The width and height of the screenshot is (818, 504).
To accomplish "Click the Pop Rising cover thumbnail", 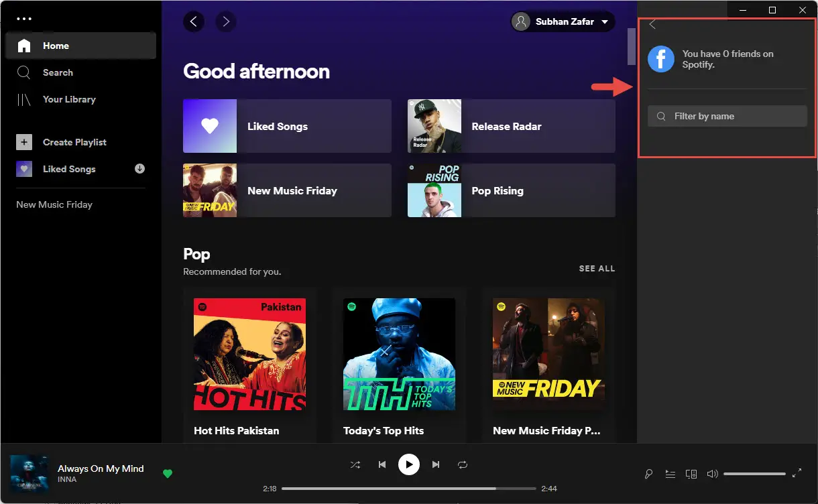I will (x=434, y=190).
